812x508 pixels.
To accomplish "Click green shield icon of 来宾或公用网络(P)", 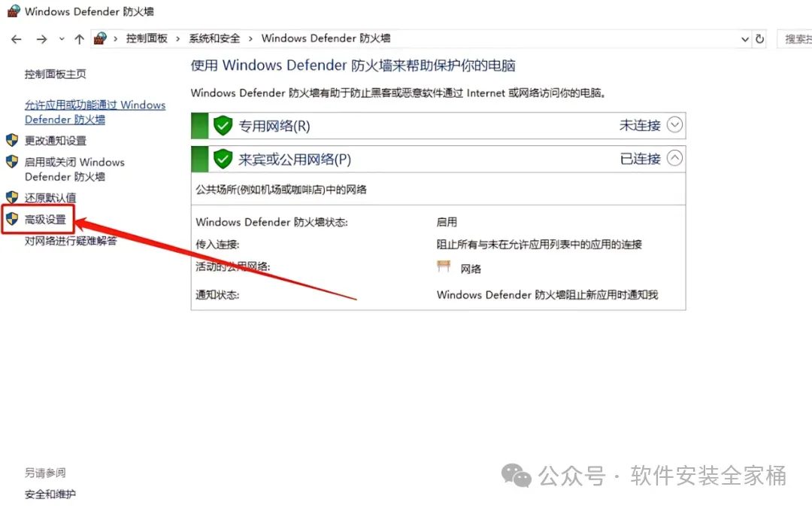I will (223, 159).
